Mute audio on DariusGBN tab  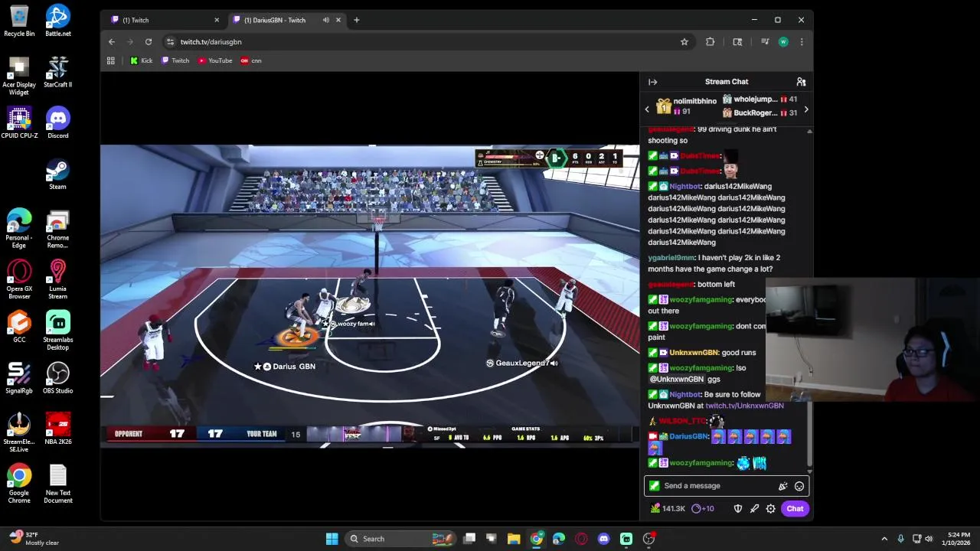tap(326, 20)
